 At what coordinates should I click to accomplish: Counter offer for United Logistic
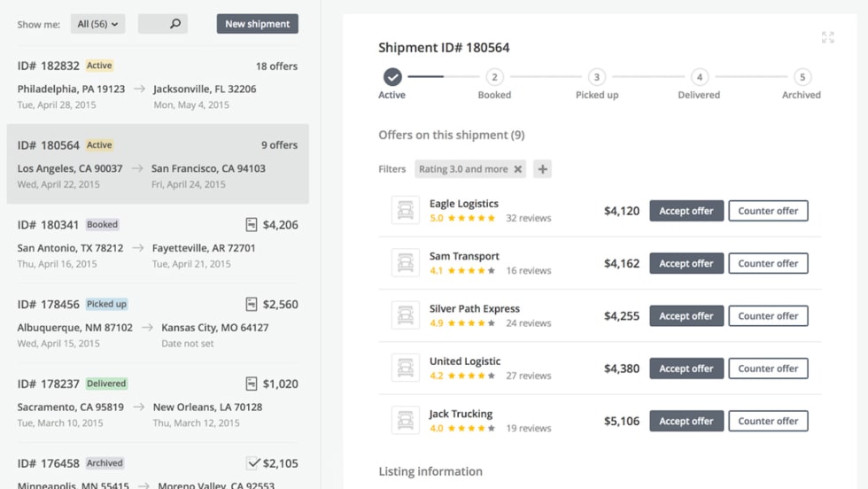tap(768, 369)
